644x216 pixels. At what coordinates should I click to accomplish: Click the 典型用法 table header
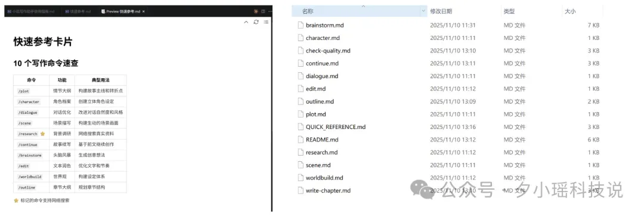coord(101,80)
